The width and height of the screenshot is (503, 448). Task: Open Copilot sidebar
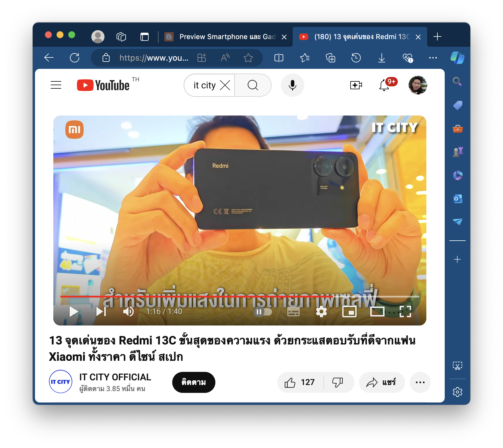457,57
